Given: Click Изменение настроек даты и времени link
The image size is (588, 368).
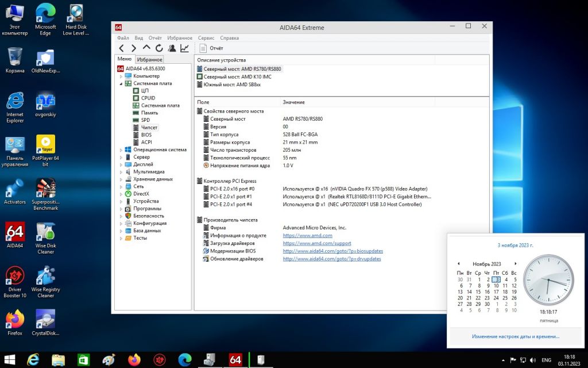Looking at the screenshot, I should 515,336.
